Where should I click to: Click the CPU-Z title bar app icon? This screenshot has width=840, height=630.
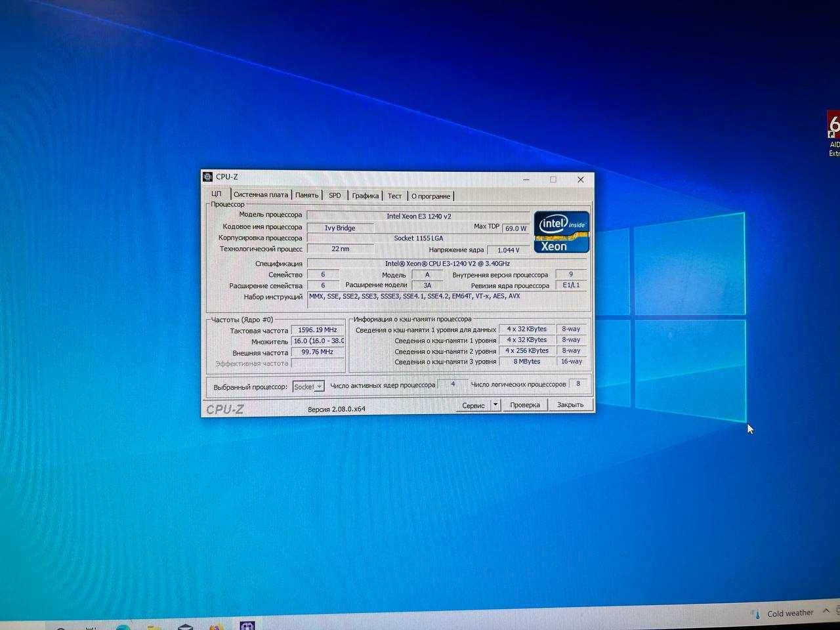208,177
